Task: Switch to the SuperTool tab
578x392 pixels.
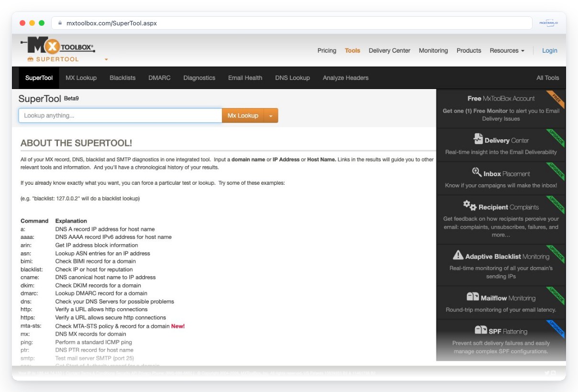Action: [39, 78]
